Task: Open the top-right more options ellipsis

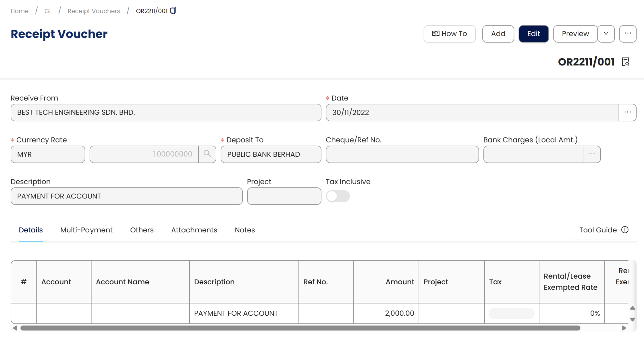Action: tap(628, 34)
